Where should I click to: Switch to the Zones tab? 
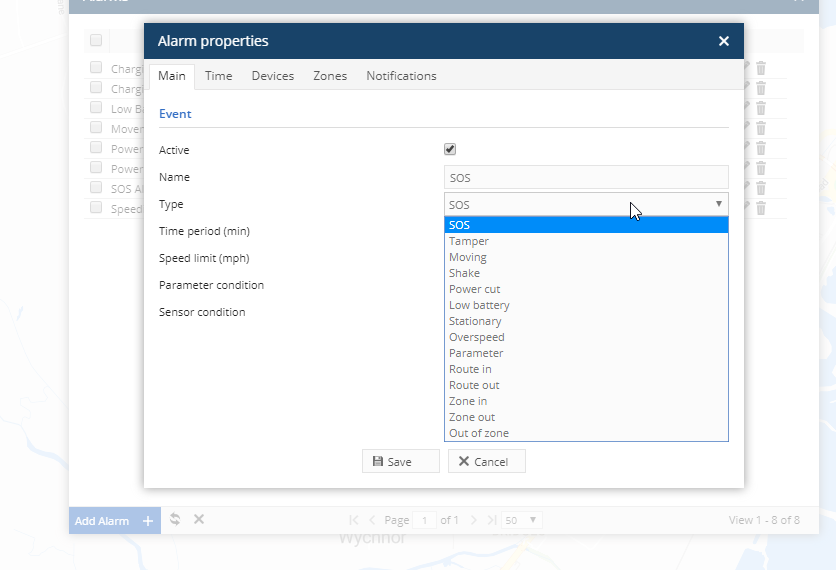click(330, 76)
